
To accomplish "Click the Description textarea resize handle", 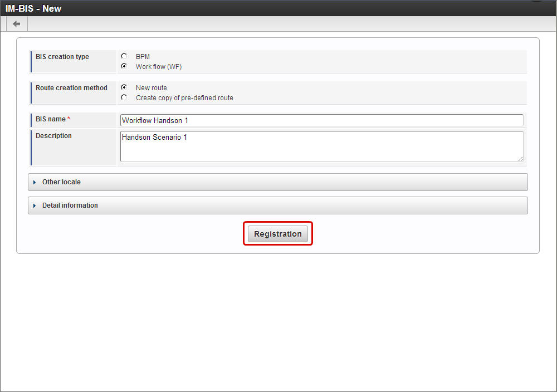I will (x=520, y=159).
